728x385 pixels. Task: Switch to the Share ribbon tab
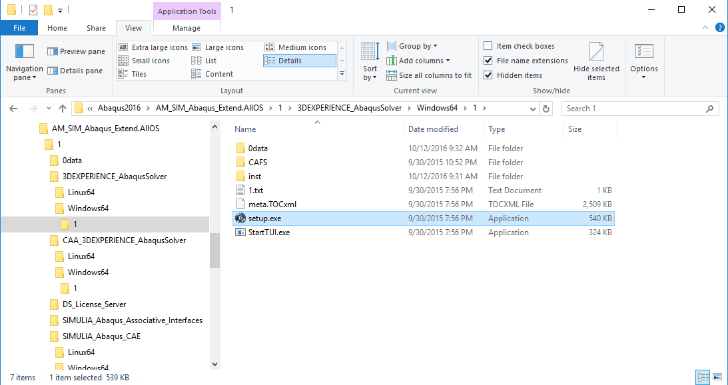coord(96,28)
